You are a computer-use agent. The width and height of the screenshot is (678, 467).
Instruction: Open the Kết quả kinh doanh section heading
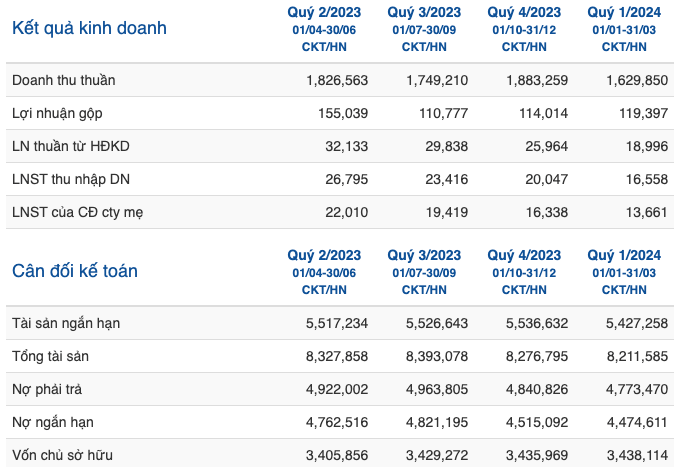89,28
